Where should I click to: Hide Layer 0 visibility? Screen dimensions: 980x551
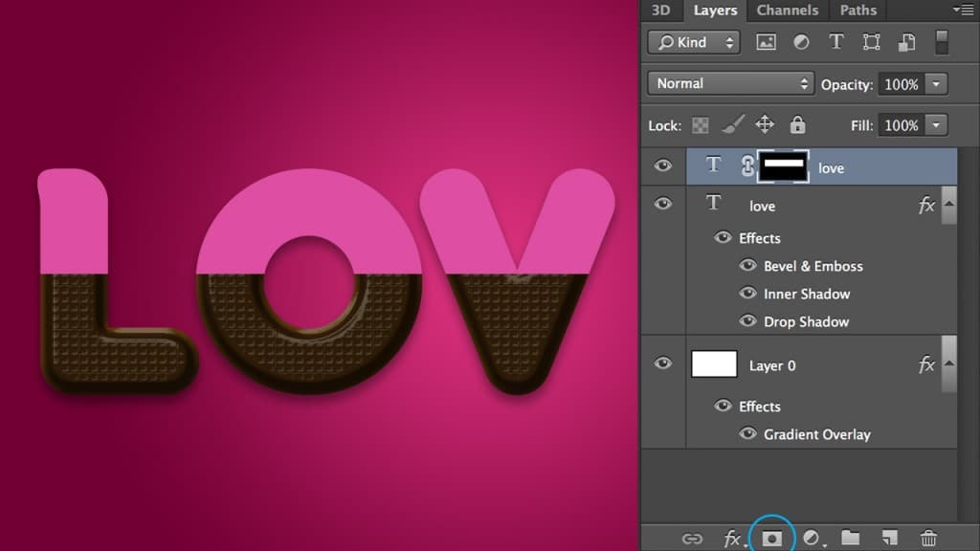[662, 364]
